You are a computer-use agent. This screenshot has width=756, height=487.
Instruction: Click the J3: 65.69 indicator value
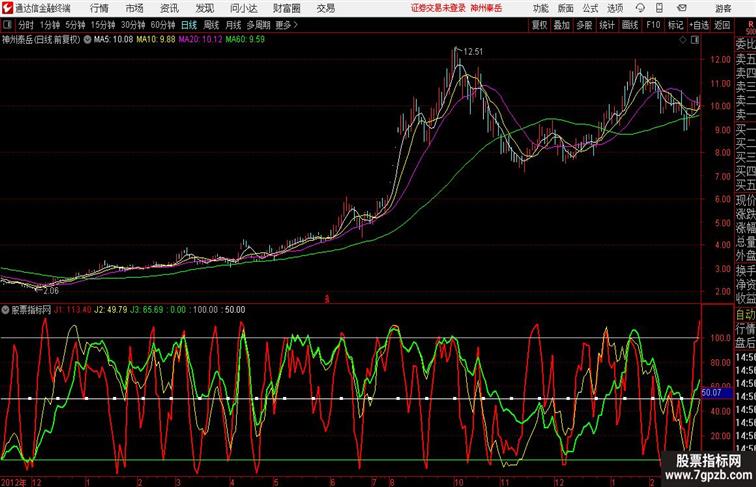[x=147, y=310]
